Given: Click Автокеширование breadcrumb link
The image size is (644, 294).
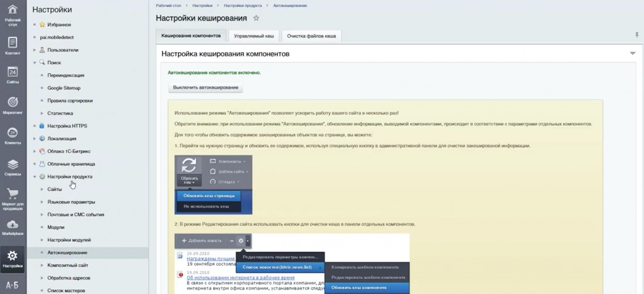Looking at the screenshot, I should [290, 6].
